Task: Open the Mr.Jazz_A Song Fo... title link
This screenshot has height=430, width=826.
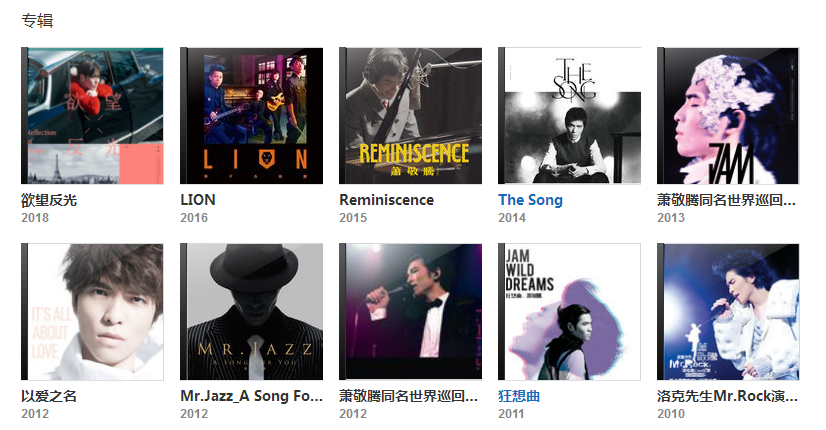Action: pyautogui.click(x=251, y=396)
